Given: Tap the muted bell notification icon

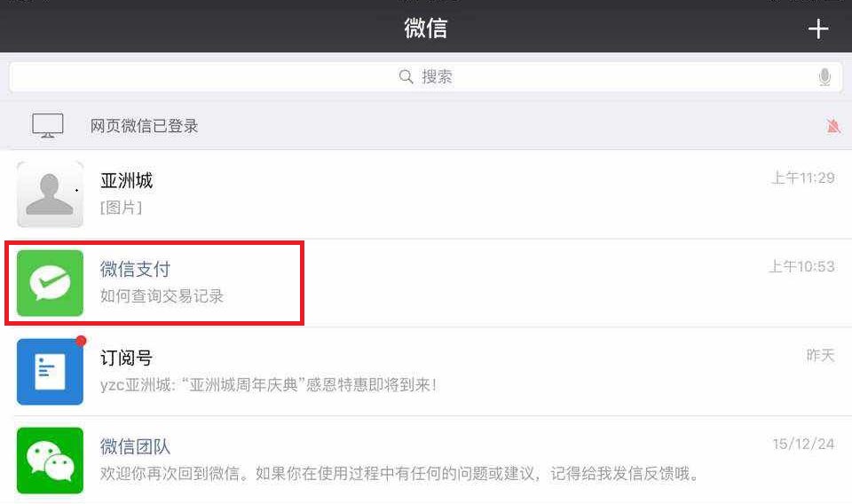Looking at the screenshot, I should click(833, 126).
